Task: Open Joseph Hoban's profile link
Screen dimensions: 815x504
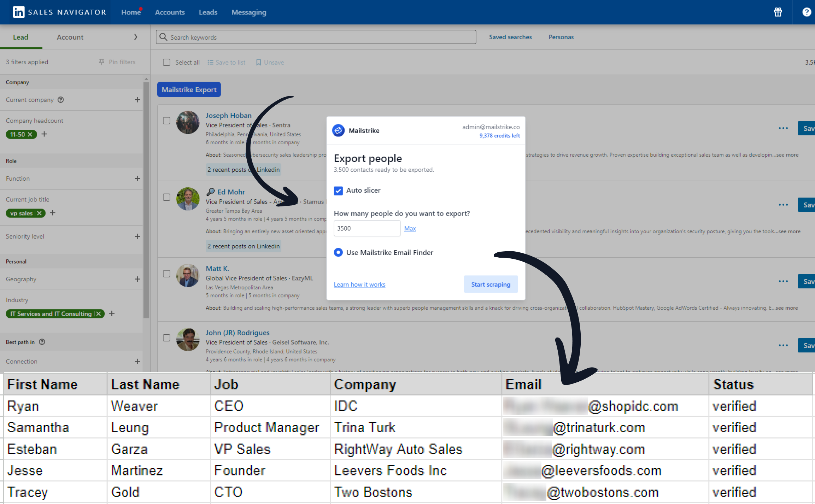Action: pos(229,115)
